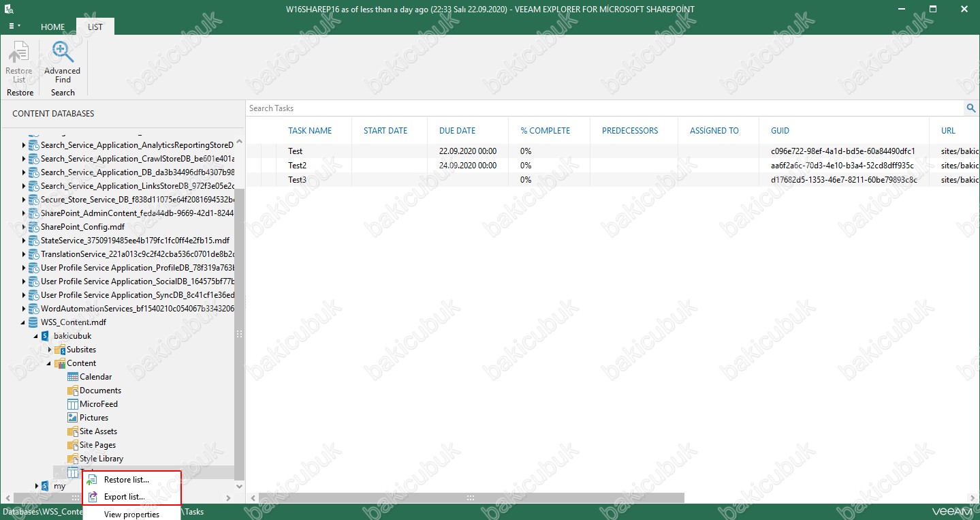The width and height of the screenshot is (980, 520).
Task: Click tree vertical scrollbar down arrow
Action: [x=239, y=487]
